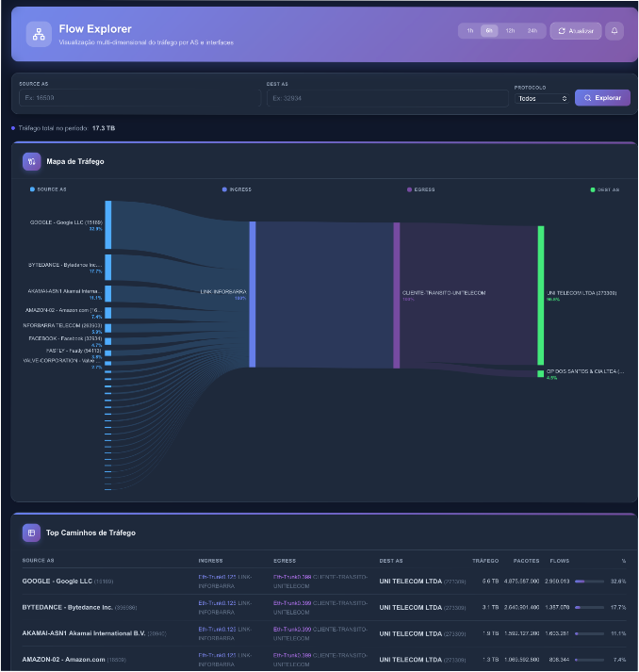
Task: Click AMAZON-02 - Amazon.com table row name
Action: [63, 660]
